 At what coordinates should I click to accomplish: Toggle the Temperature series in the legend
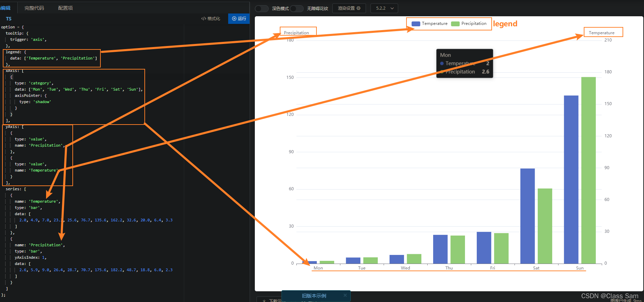[x=430, y=24]
